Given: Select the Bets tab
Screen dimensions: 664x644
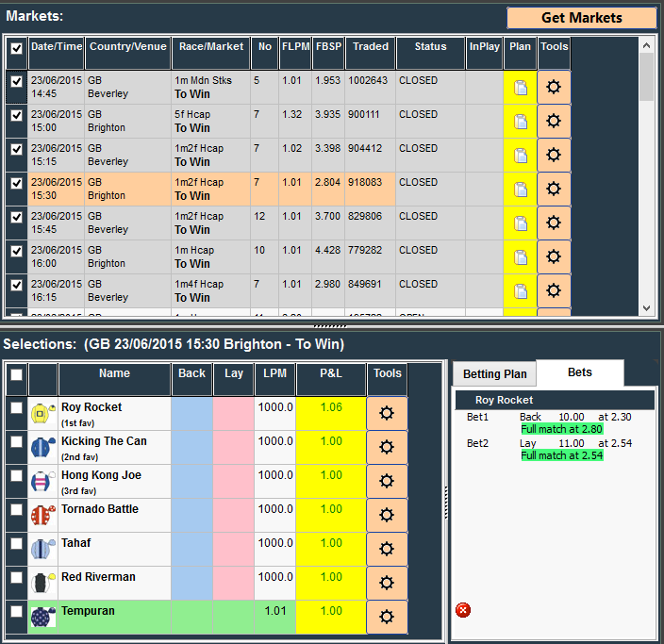Looking at the screenshot, I should [x=579, y=372].
